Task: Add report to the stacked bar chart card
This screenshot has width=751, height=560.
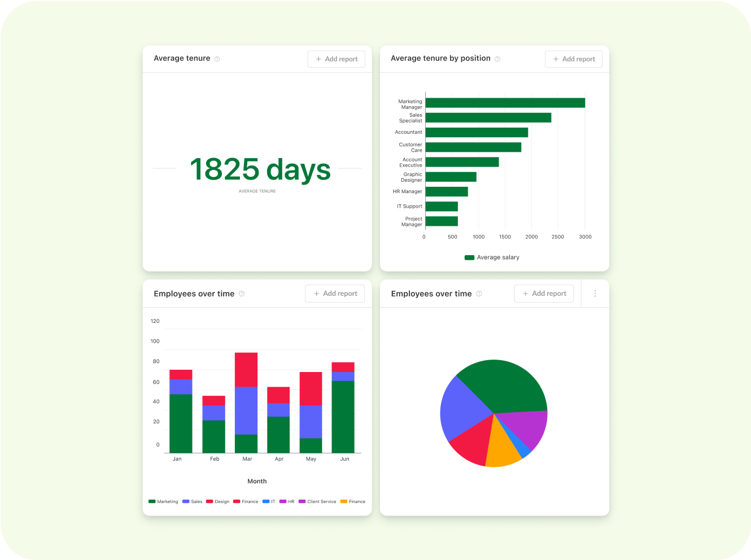Action: 335,294
